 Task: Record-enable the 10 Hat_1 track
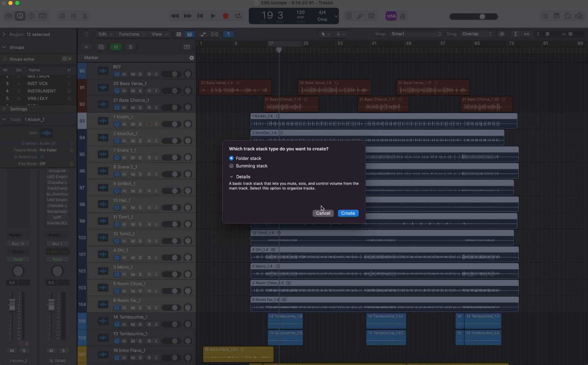point(149,208)
